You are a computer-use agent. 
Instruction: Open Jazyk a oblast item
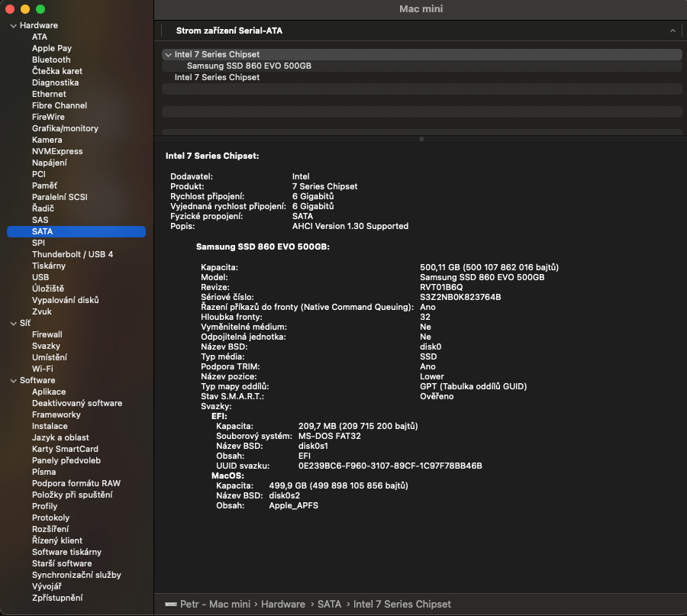point(60,437)
